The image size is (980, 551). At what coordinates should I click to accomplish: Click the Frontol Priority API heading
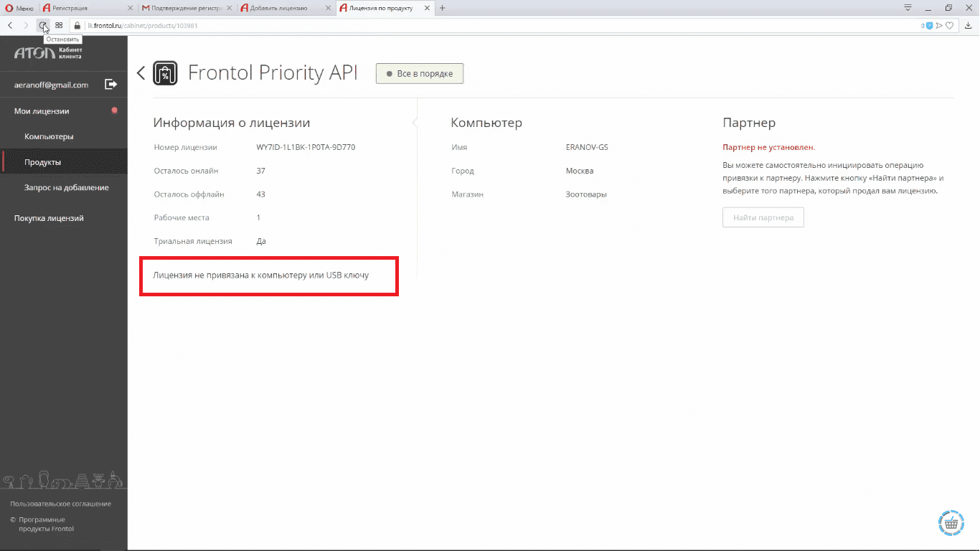coord(273,72)
